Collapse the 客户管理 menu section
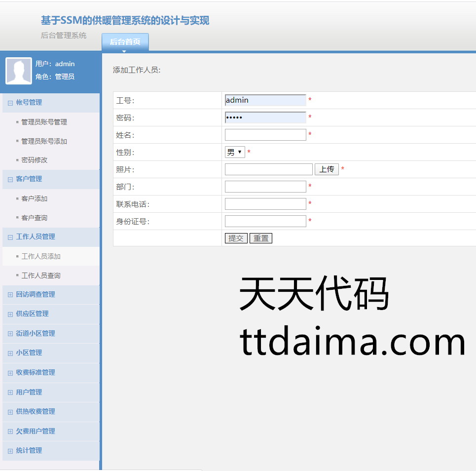 pos(10,179)
